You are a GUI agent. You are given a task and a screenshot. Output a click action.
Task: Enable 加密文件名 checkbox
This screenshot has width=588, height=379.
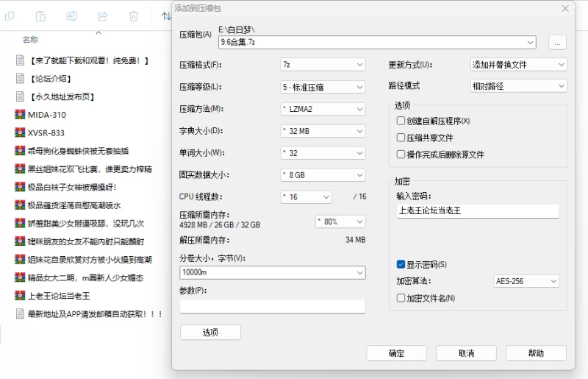401,298
